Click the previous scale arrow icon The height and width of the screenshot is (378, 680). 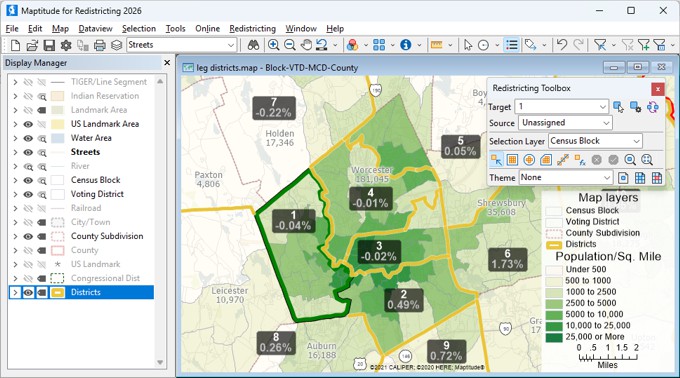coord(322,45)
